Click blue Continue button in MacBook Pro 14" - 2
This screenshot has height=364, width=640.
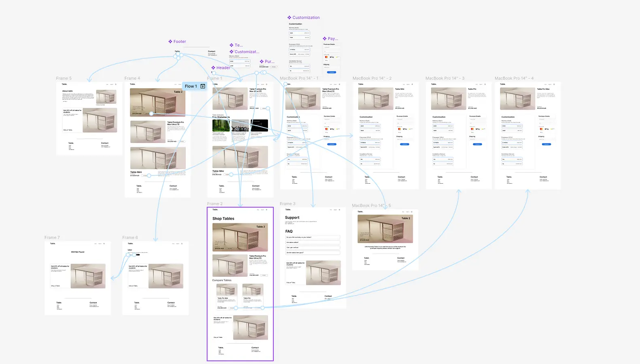point(404,144)
